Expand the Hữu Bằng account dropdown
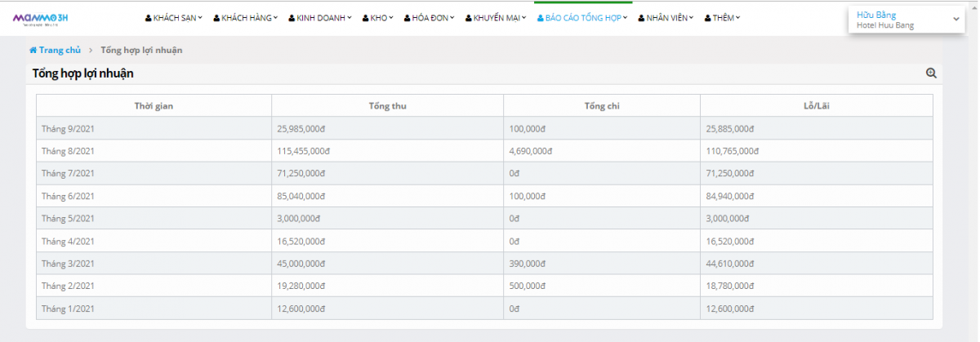 (x=956, y=19)
